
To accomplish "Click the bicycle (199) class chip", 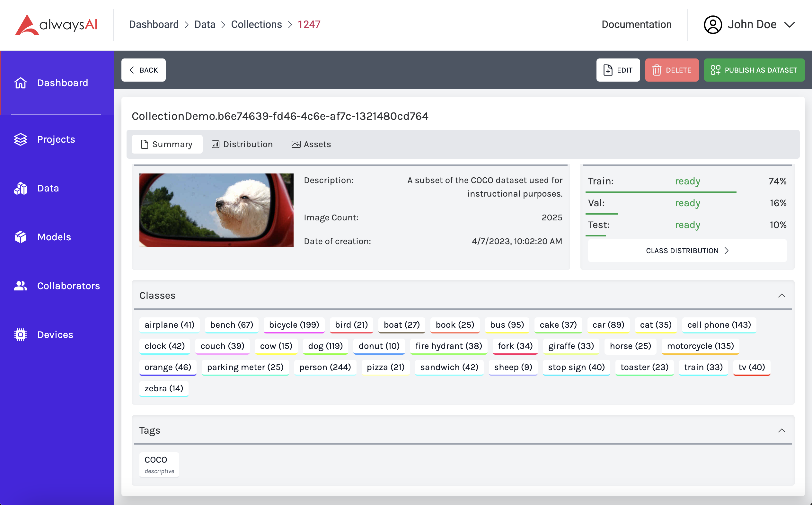I will [294, 325].
